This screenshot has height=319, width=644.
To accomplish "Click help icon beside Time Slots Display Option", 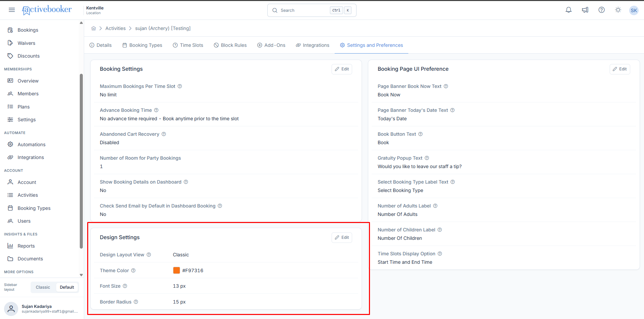I will click(x=440, y=254).
